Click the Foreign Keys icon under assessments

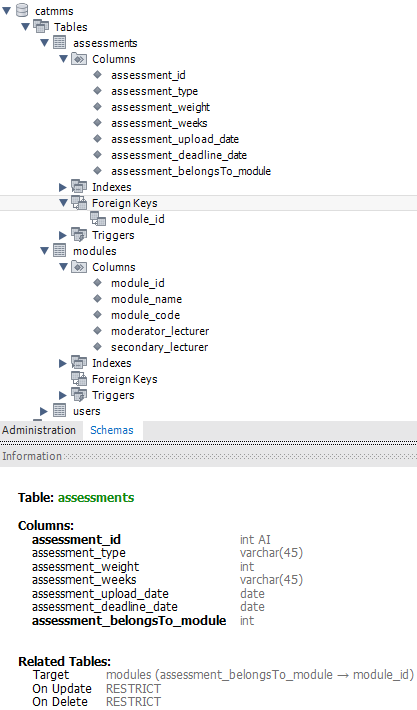pos(79,203)
